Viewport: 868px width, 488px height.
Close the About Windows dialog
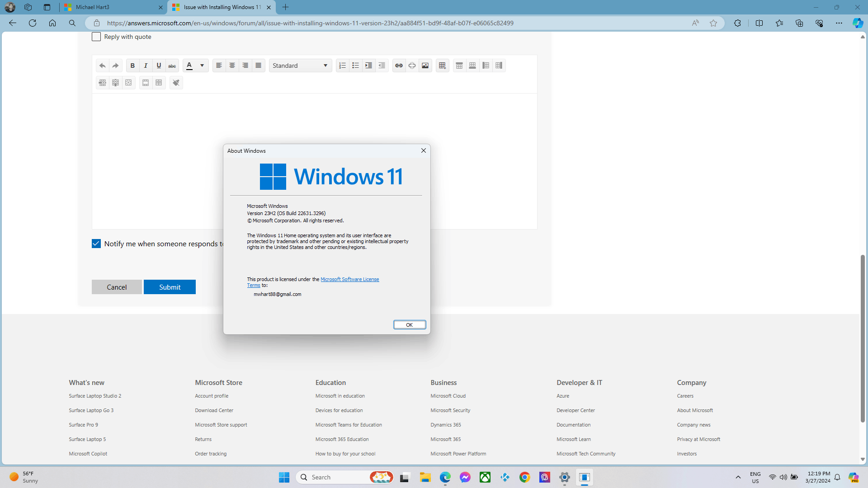[x=424, y=150]
